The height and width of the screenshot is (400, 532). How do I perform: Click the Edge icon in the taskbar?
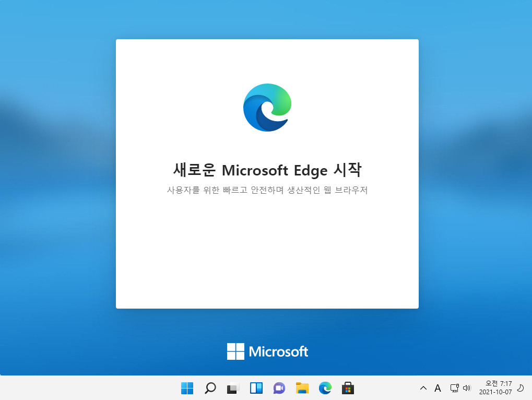click(325, 388)
